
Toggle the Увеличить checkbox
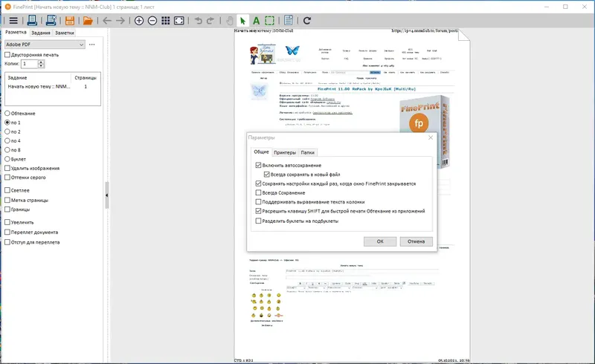(x=7, y=222)
